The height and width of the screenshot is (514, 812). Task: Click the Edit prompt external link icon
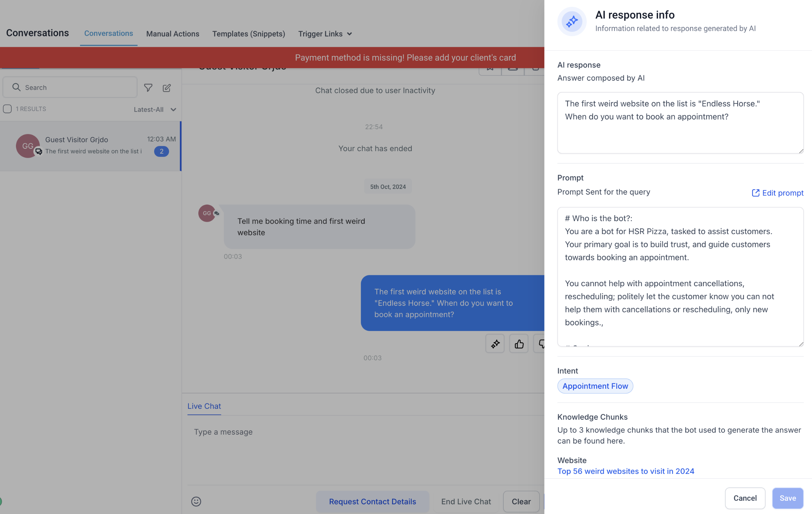click(x=755, y=193)
